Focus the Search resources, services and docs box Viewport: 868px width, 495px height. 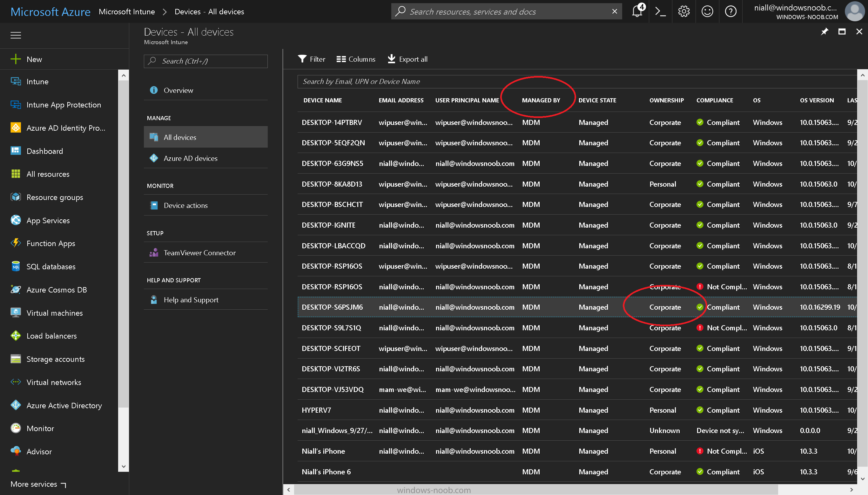pyautogui.click(x=507, y=11)
